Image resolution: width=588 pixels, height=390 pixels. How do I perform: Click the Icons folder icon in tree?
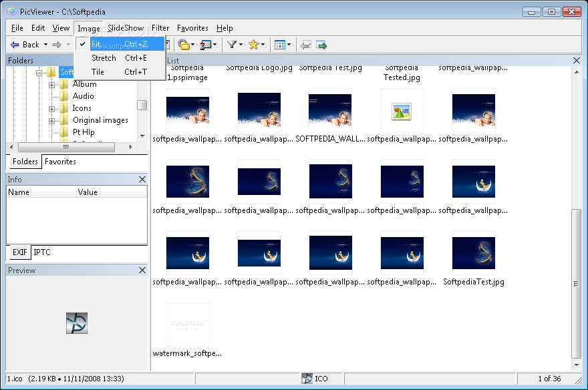pos(64,108)
